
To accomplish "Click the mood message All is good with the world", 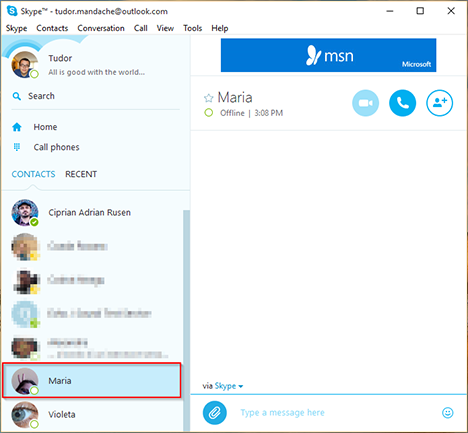I will 97,72.
